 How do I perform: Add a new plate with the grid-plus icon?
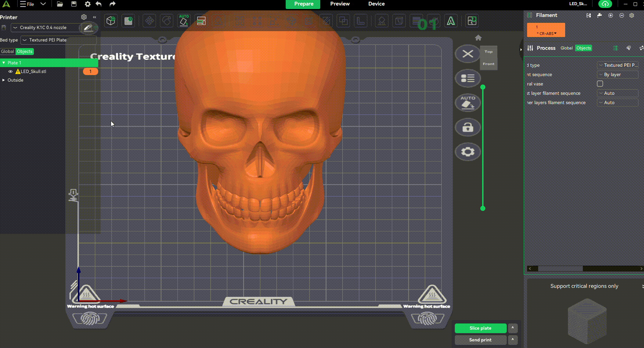pyautogui.click(x=128, y=21)
